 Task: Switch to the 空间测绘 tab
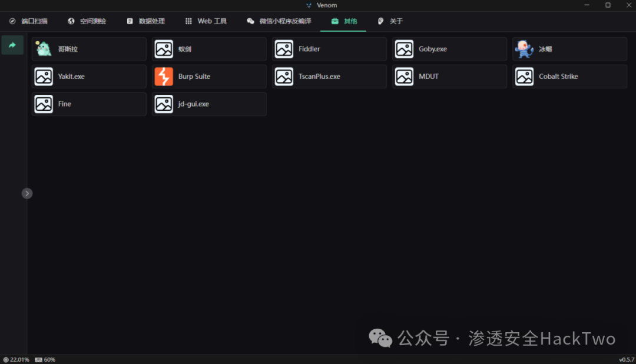[x=87, y=21]
